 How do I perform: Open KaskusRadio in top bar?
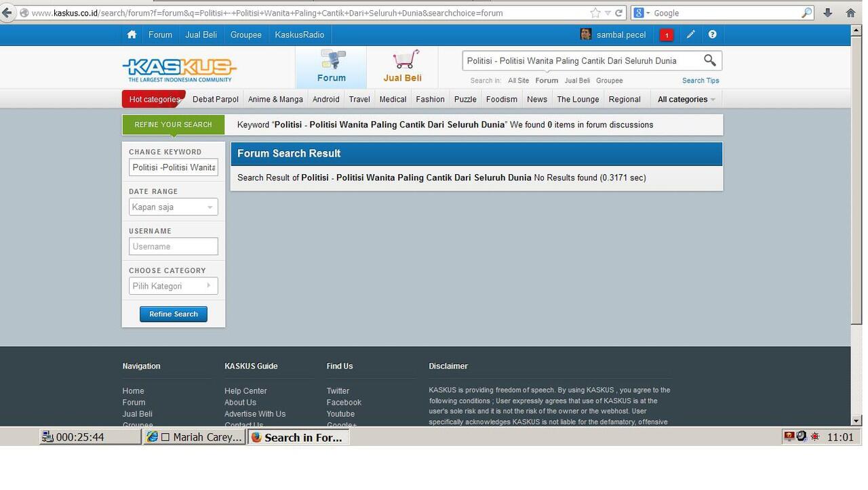[x=300, y=35]
